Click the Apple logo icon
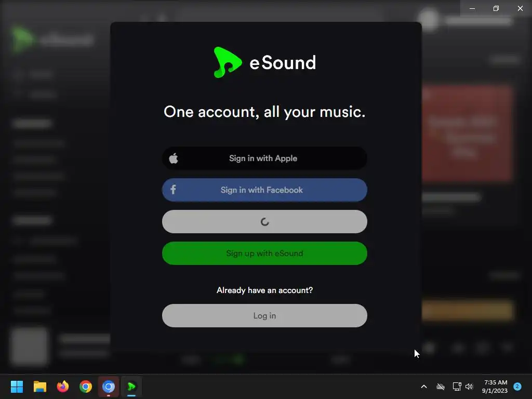Image resolution: width=532 pixels, height=399 pixels. pos(174,158)
